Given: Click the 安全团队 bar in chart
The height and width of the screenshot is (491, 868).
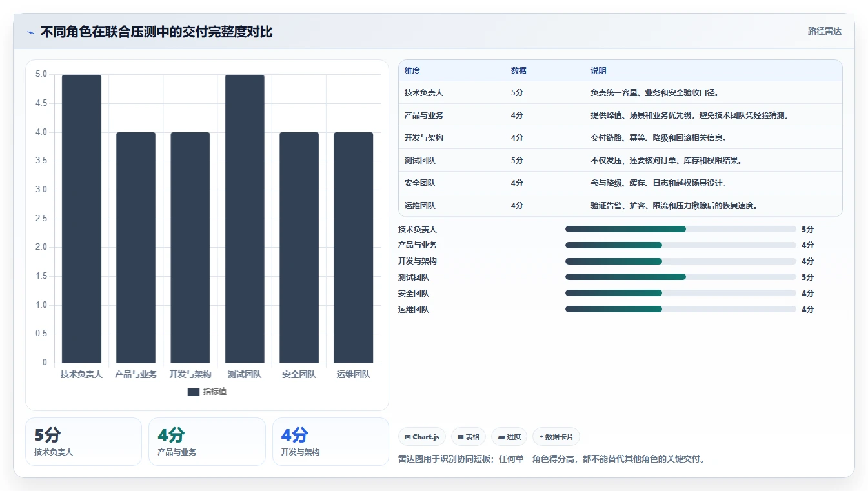Looking at the screenshot, I should [x=299, y=248].
